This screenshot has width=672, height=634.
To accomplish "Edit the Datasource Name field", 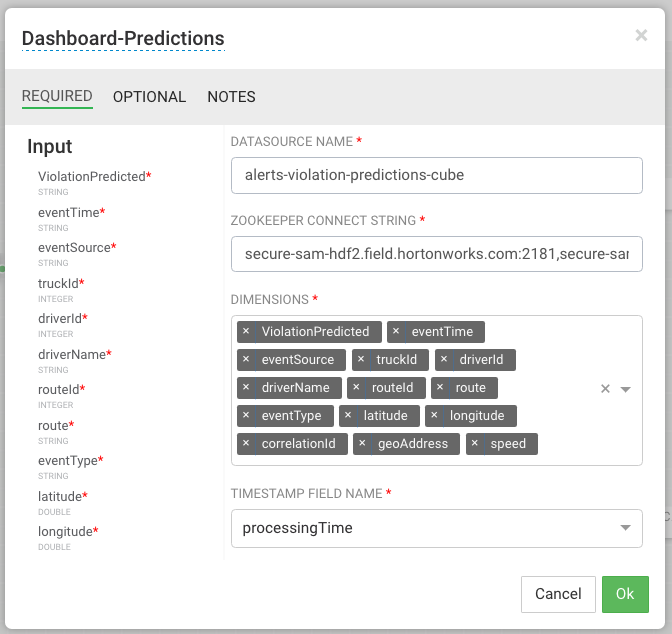I will coord(436,176).
